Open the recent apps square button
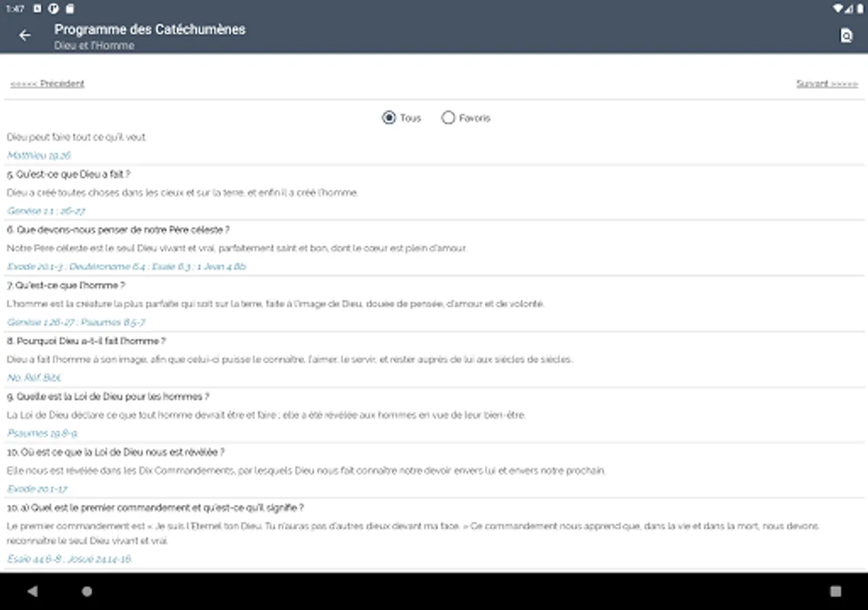Image resolution: width=868 pixels, height=610 pixels. 835,591
